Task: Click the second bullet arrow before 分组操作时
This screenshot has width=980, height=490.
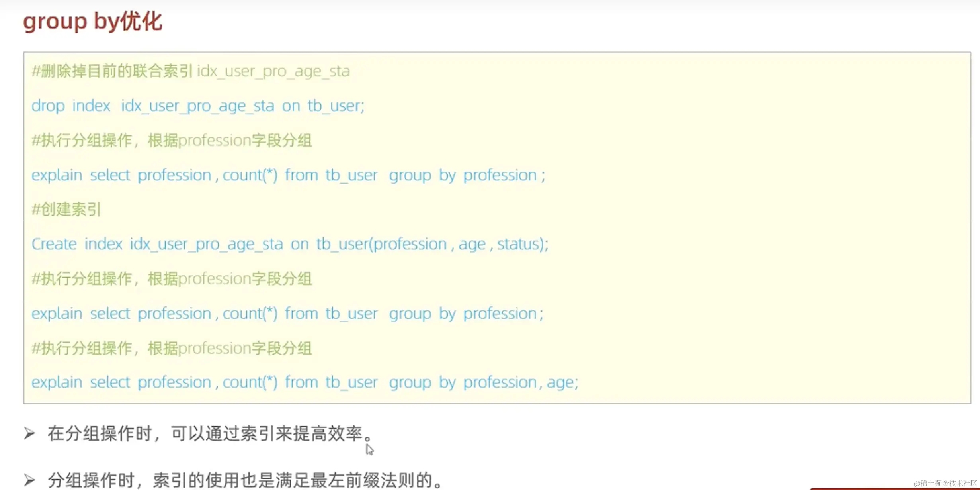Action: [29, 480]
